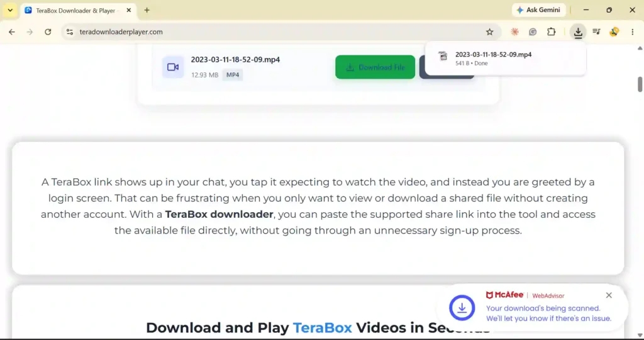View site information icon in address bar
Viewport: 644px width, 340px height.
click(70, 31)
